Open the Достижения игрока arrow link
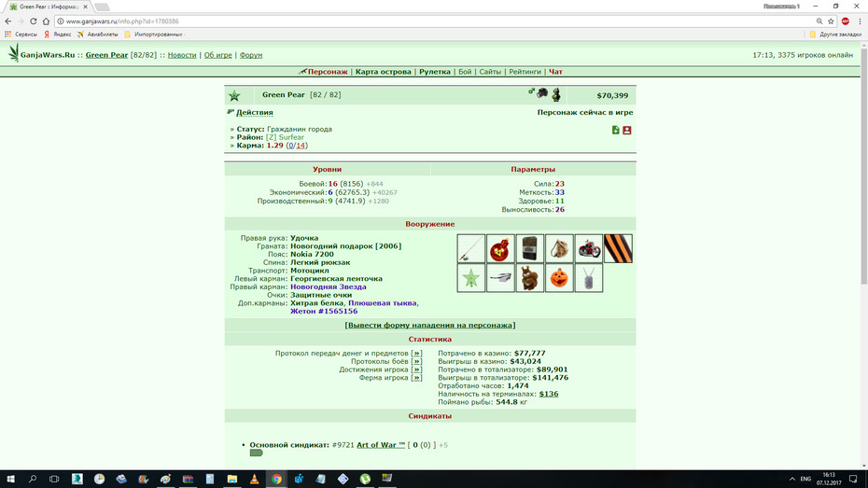 (416, 369)
